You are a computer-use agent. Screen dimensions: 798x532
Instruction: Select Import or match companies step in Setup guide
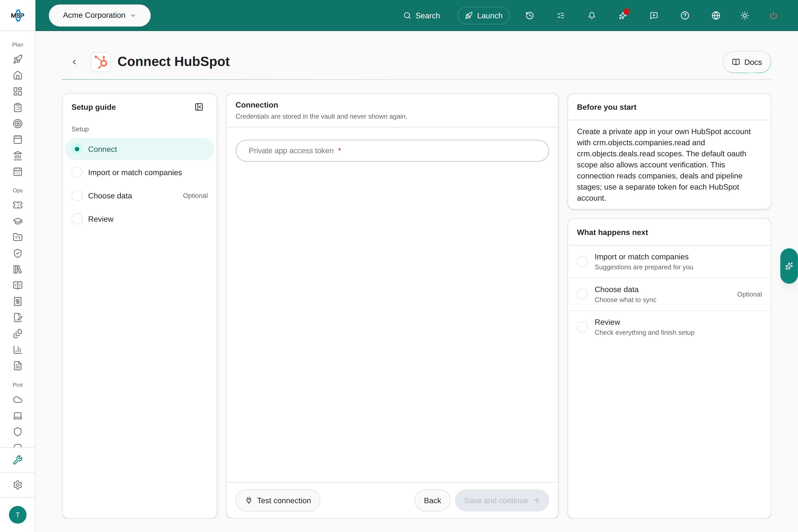click(x=139, y=172)
